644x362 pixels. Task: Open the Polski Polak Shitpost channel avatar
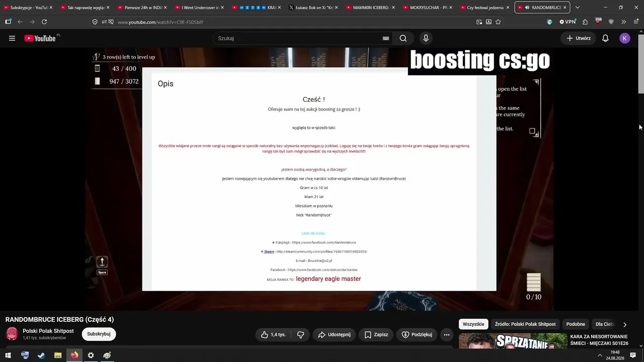[12, 334]
